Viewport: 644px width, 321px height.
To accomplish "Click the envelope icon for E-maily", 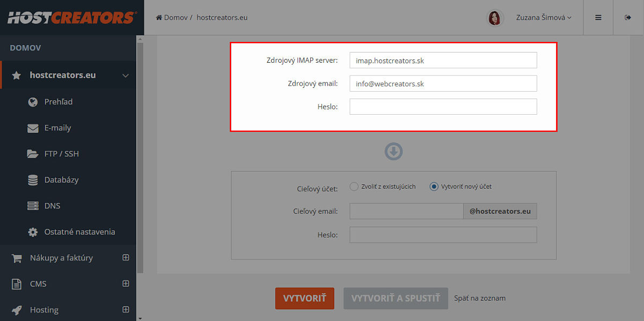I will pyautogui.click(x=33, y=128).
